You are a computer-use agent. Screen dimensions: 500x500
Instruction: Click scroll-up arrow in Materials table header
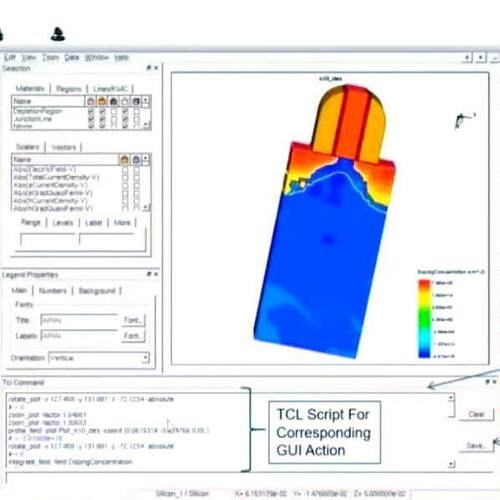(x=146, y=100)
